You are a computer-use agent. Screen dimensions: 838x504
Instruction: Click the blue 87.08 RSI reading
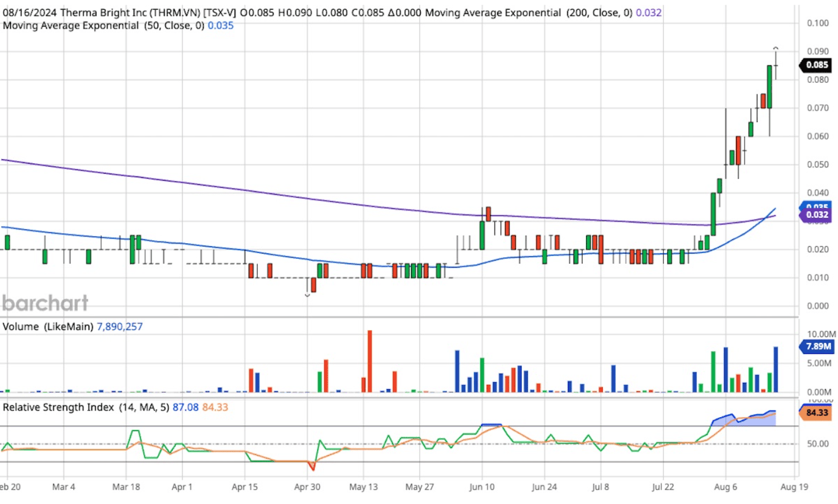(186, 407)
